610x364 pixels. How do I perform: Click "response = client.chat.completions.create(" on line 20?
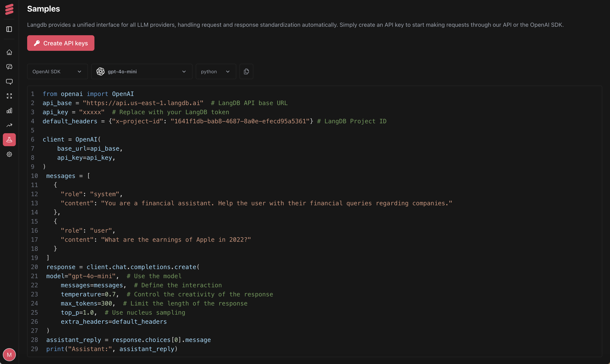(x=123, y=267)
